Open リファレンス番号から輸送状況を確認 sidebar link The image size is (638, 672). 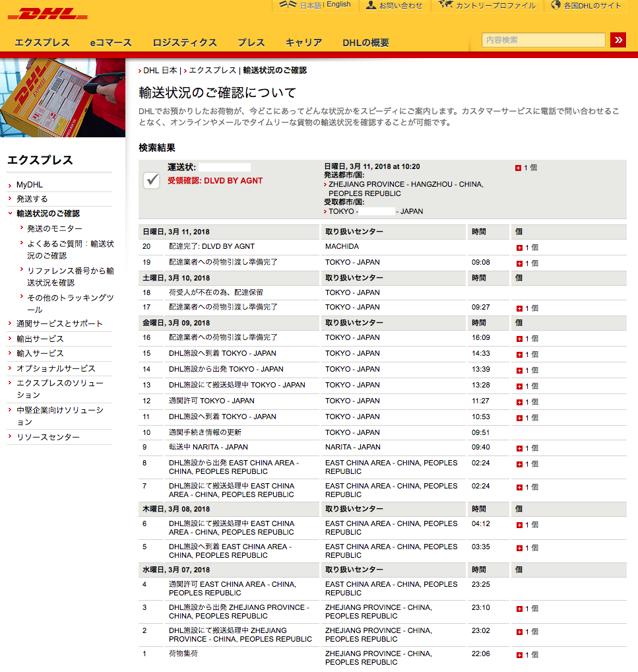click(71, 277)
